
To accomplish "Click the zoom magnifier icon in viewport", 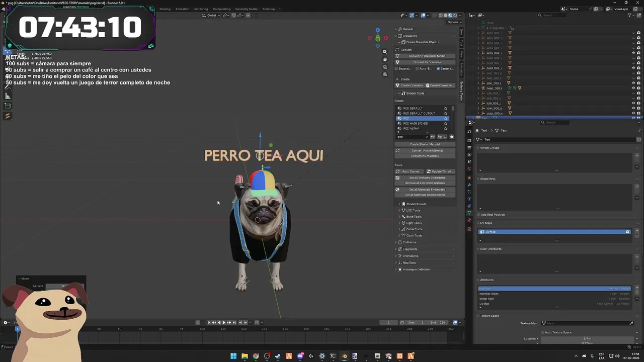I will (x=385, y=52).
